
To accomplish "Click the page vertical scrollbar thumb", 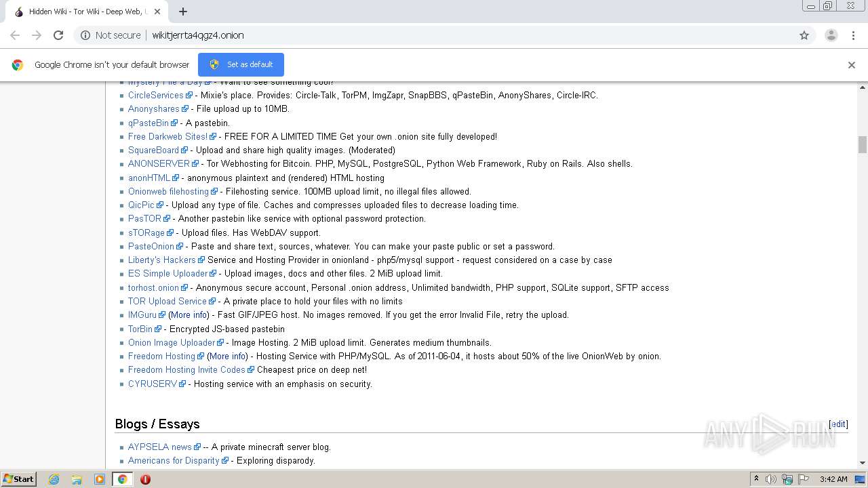I will 862,144.
